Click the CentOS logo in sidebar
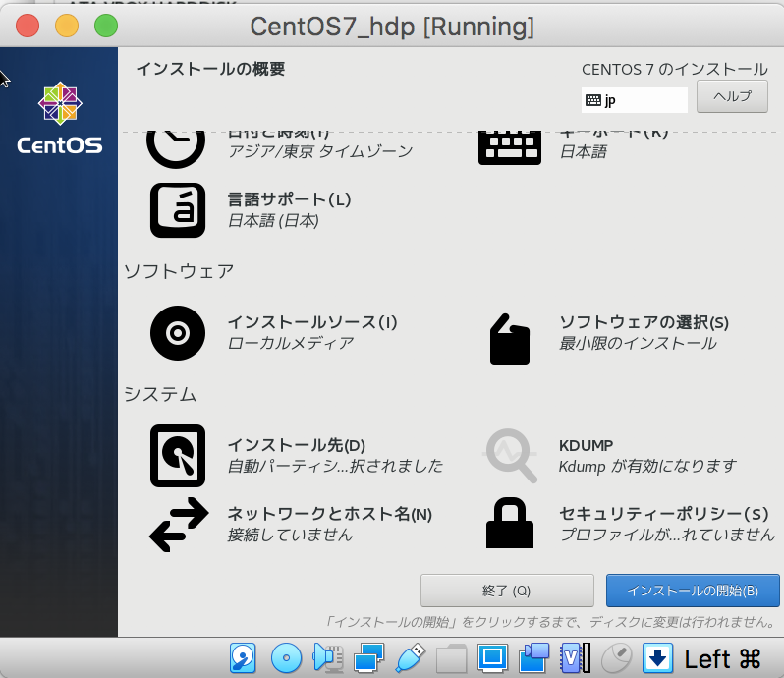This screenshot has height=678, width=784. point(60,118)
